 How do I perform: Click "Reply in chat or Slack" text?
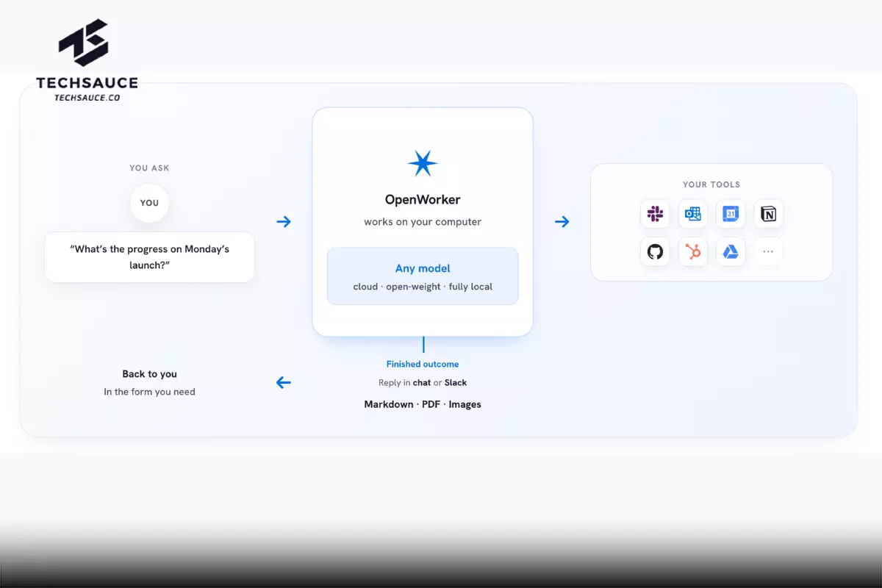[423, 382]
